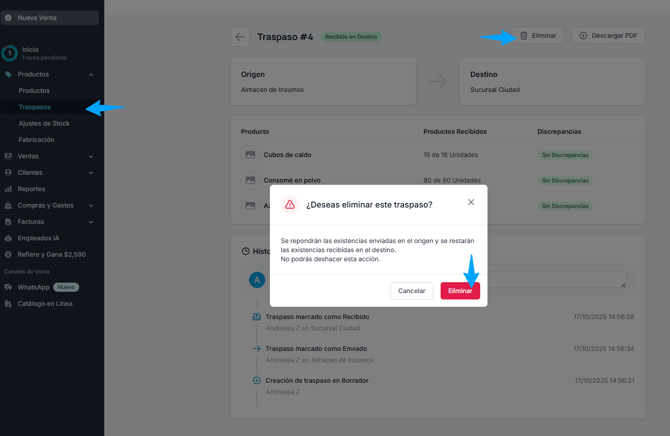Click the Consomé en polvo image placeholder
670x436 pixels.
(x=250, y=180)
